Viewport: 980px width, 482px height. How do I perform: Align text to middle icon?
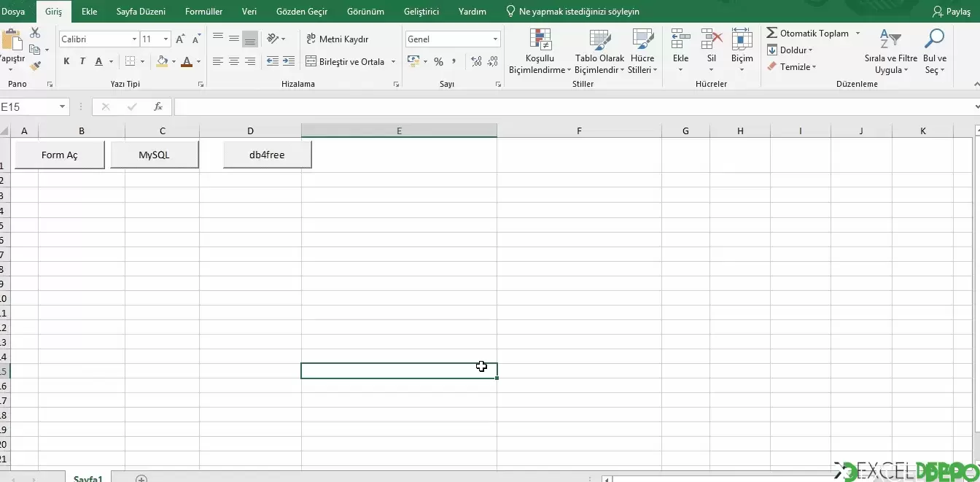[x=234, y=39]
